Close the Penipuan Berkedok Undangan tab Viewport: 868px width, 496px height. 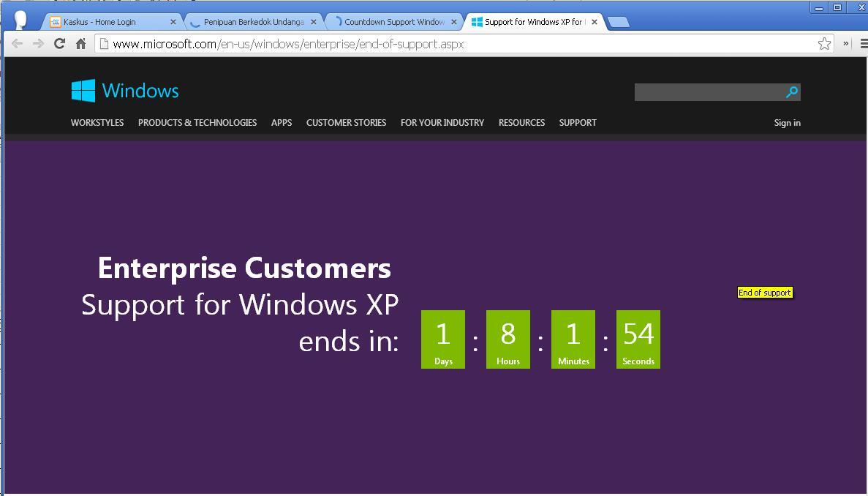coord(314,22)
